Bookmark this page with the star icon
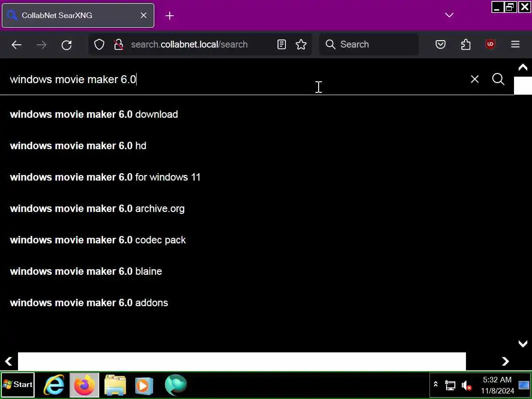Image resolution: width=532 pixels, height=399 pixels. point(301,44)
